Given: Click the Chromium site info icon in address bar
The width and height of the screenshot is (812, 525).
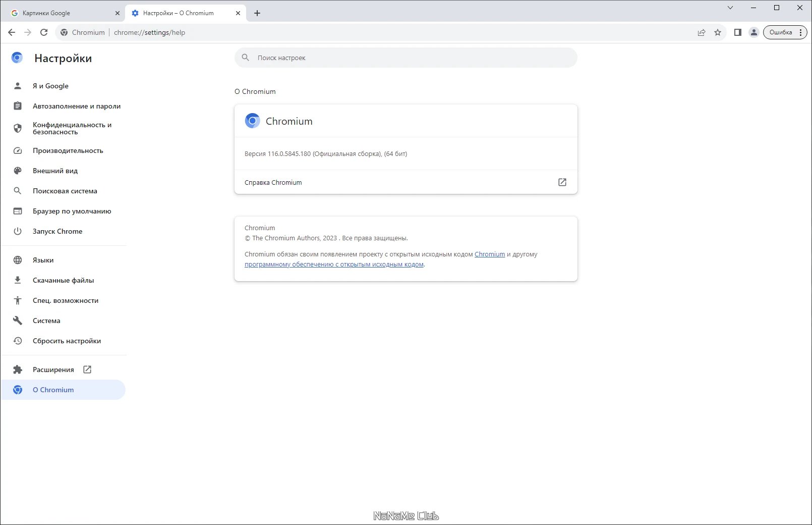Looking at the screenshot, I should coord(64,32).
